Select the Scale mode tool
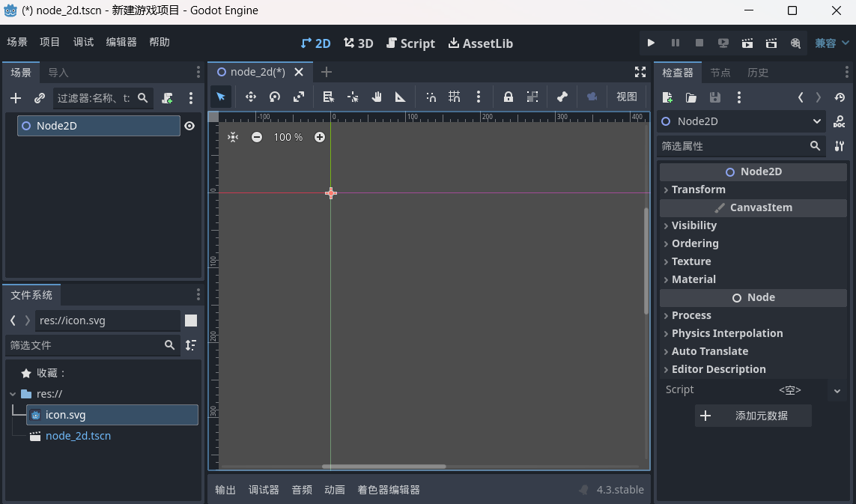 tap(299, 97)
